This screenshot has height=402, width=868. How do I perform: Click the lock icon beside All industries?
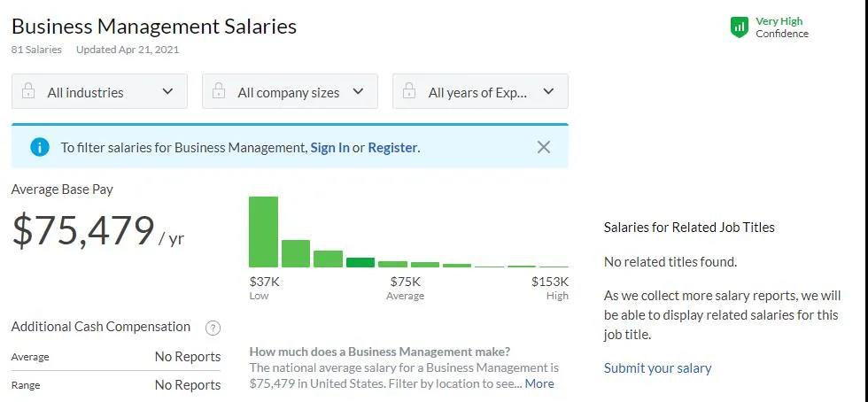point(28,91)
